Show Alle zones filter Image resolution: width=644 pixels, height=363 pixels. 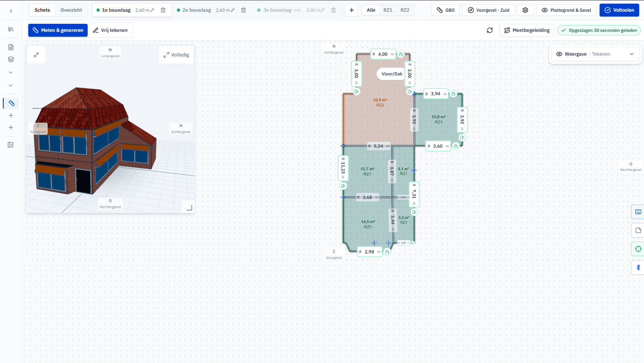[x=371, y=10]
